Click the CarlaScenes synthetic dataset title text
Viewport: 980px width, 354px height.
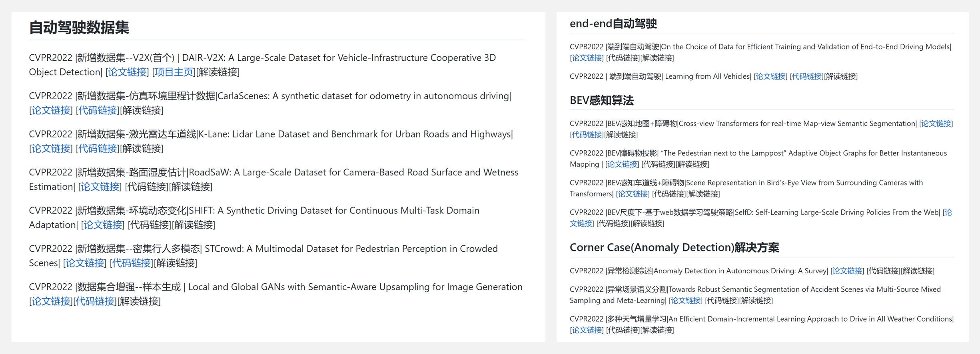[x=363, y=96]
